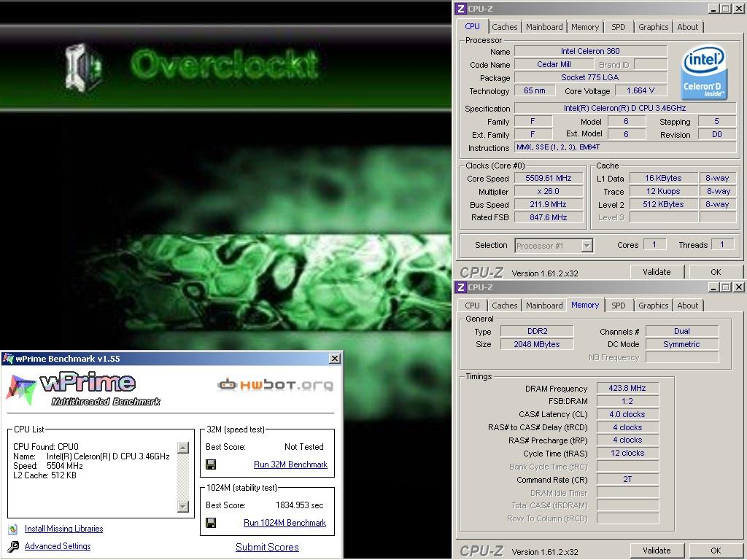Image resolution: width=747 pixels, height=560 pixels.
Task: Click the Intel Celeron D logo
Action: pos(704,72)
